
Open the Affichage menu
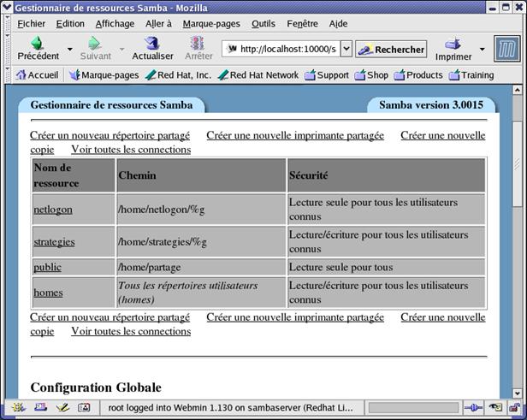click(115, 23)
